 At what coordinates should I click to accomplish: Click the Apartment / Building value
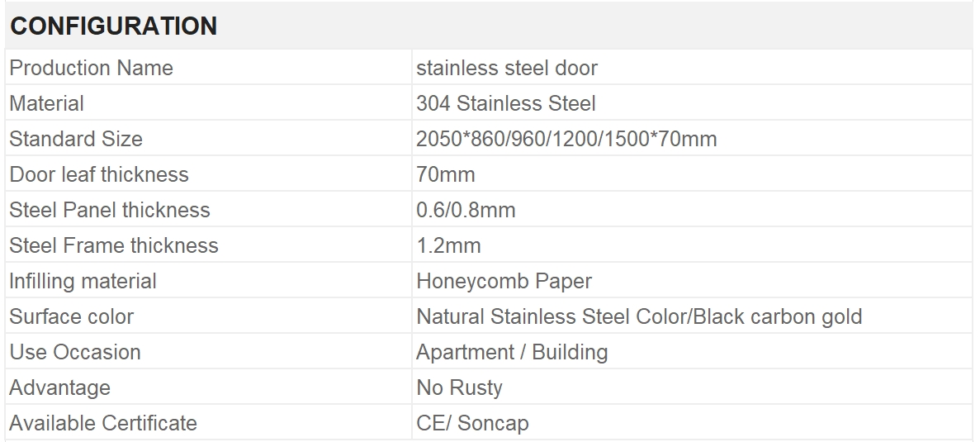pyautogui.click(x=512, y=352)
